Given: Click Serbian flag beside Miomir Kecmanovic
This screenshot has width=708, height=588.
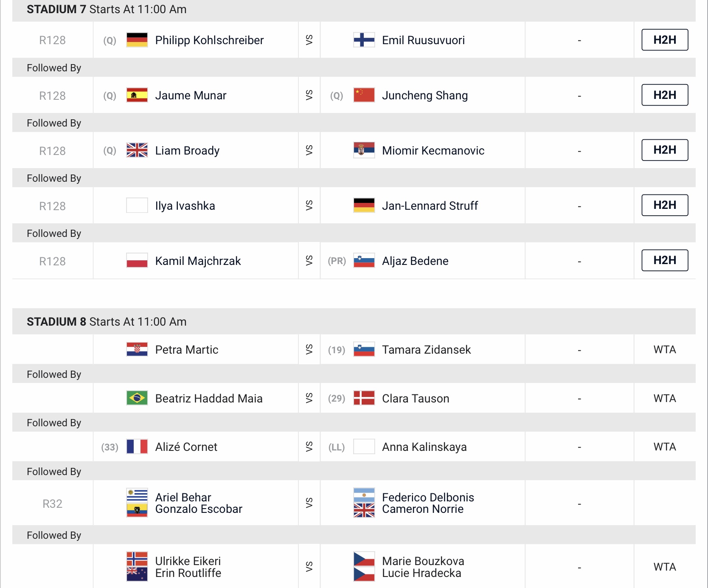Looking at the screenshot, I should click(x=364, y=150).
